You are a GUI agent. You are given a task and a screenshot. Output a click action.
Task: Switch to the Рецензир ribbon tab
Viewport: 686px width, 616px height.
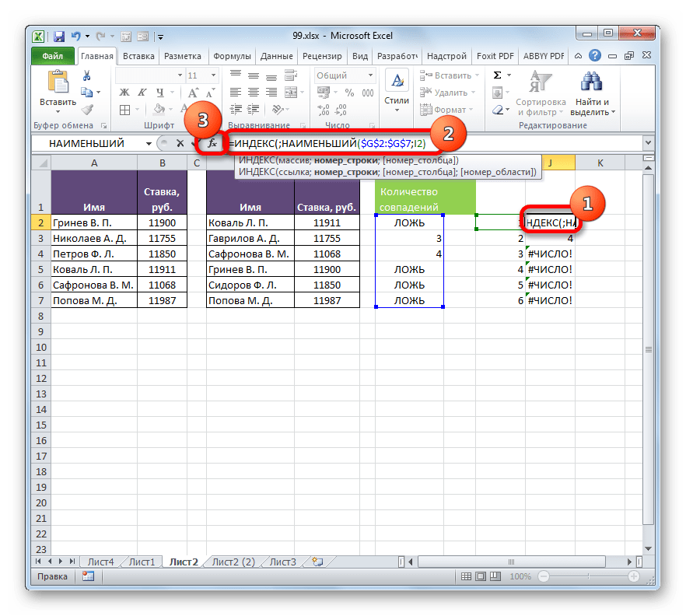pos(322,56)
